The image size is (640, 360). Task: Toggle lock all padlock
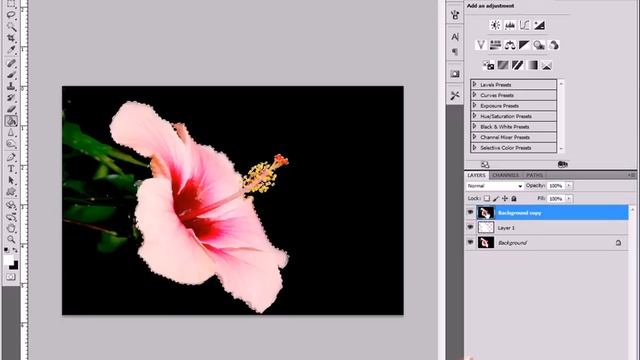tap(514, 198)
